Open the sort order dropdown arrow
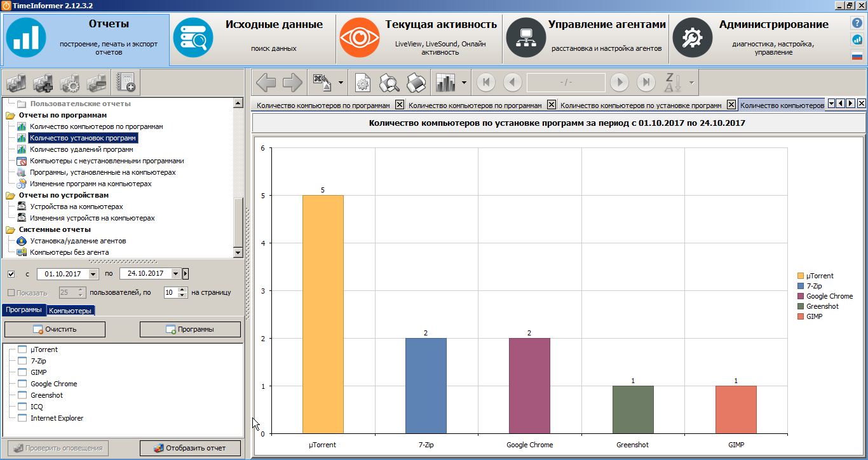This screenshot has width=868, height=460. (691, 83)
